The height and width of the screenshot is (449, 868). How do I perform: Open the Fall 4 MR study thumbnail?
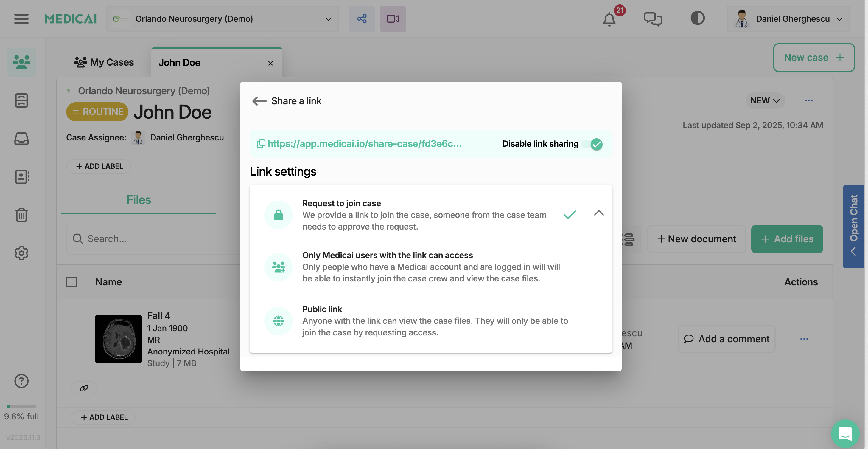click(x=119, y=339)
